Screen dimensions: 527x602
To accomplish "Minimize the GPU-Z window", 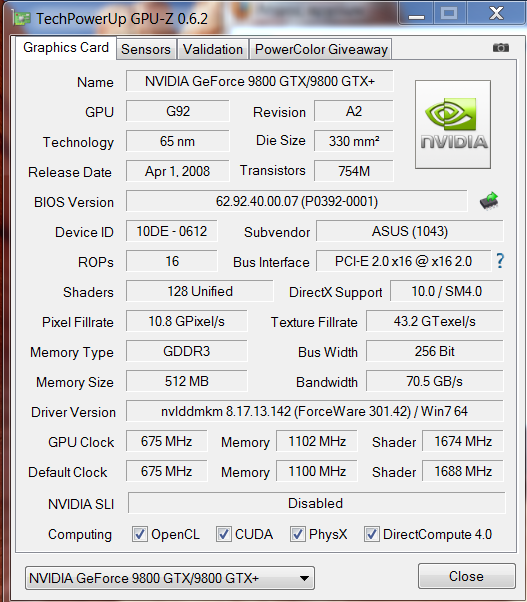I will [416, 14].
